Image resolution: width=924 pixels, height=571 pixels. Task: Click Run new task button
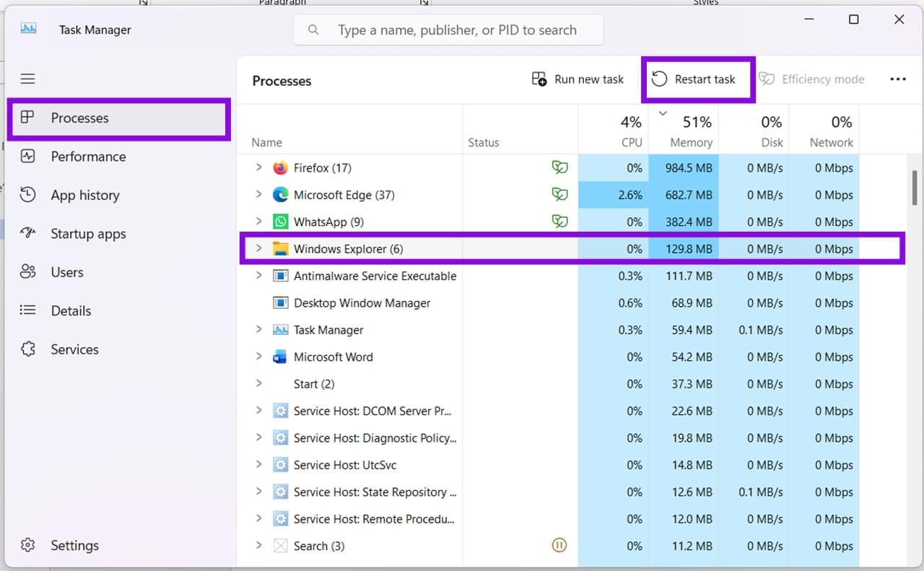click(577, 79)
